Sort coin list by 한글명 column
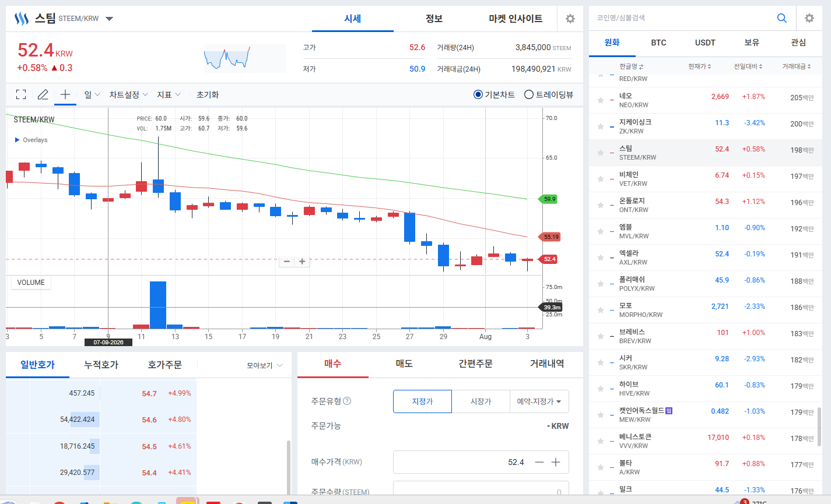This screenshot has height=504, width=831. 632,66
